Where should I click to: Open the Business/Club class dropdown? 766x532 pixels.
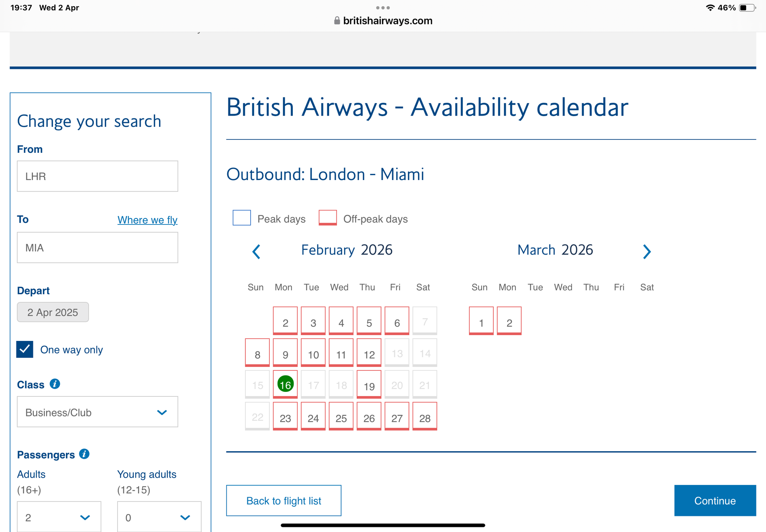pyautogui.click(x=97, y=412)
